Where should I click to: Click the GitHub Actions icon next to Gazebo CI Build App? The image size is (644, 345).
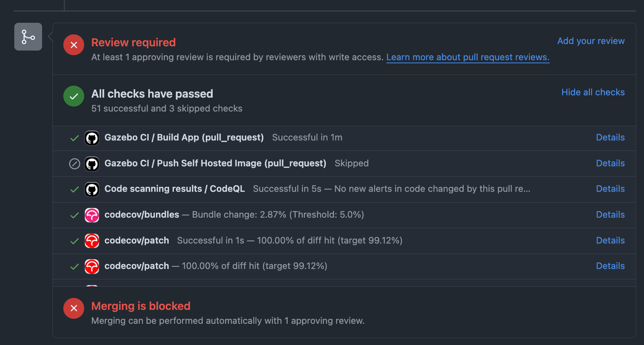(x=92, y=138)
